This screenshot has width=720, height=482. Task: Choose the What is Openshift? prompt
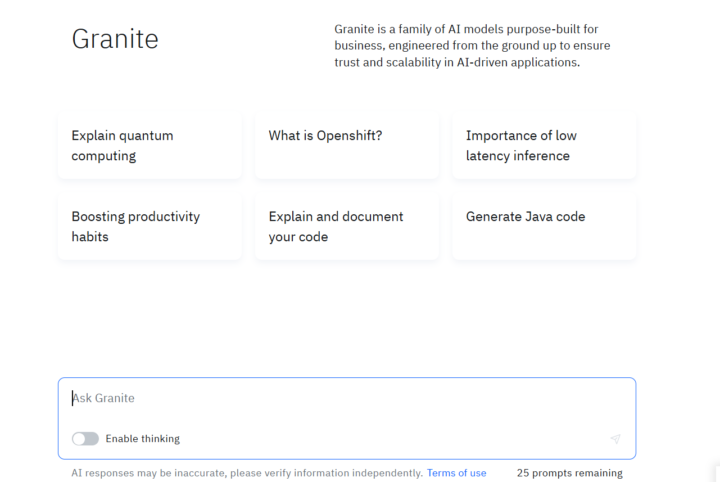click(347, 146)
